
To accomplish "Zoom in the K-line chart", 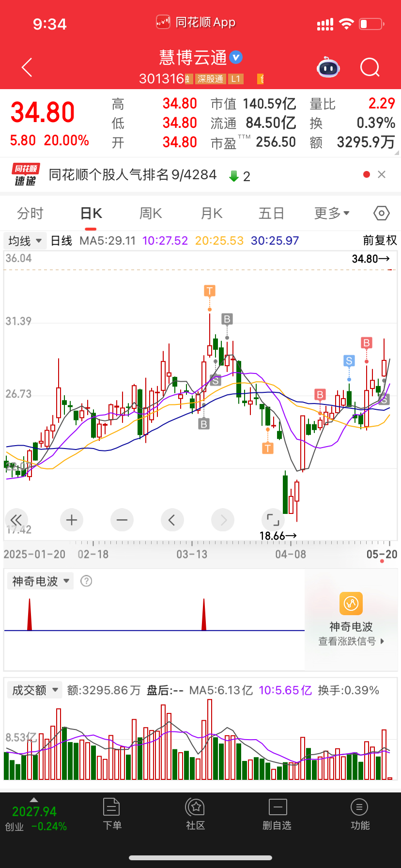I will tap(72, 520).
